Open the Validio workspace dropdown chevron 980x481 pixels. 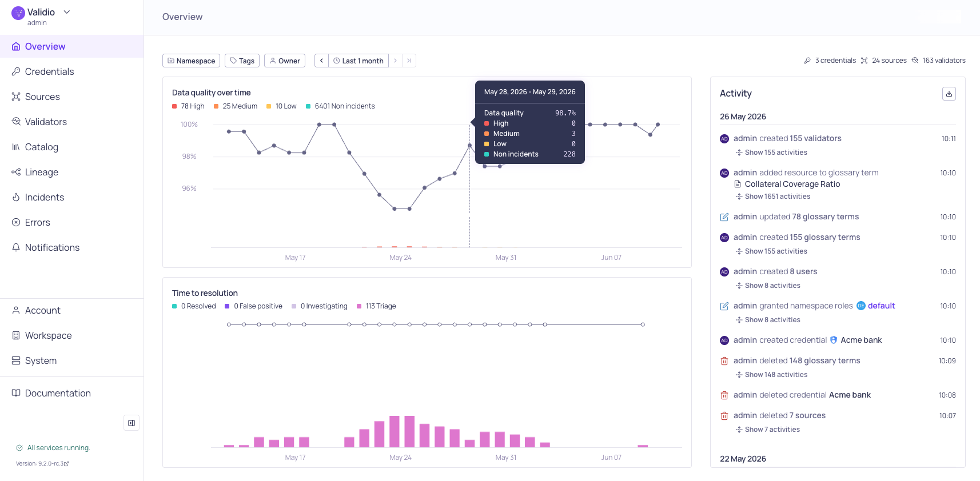click(x=67, y=12)
